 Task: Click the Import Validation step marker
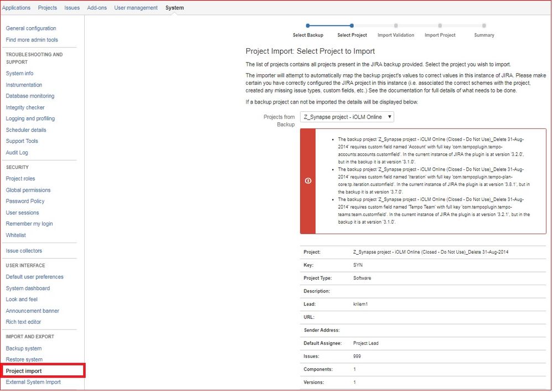click(x=396, y=25)
